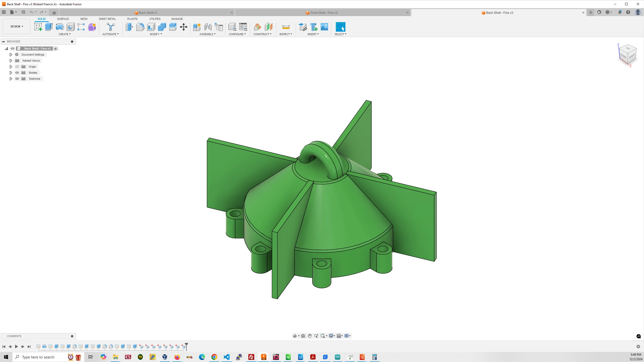644x362 pixels.
Task: Select the Measure tool in INSPECT
Action: pyautogui.click(x=285, y=27)
